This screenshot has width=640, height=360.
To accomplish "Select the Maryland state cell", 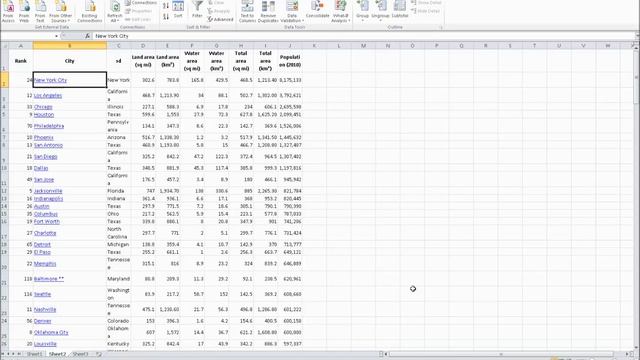I will (119, 279).
